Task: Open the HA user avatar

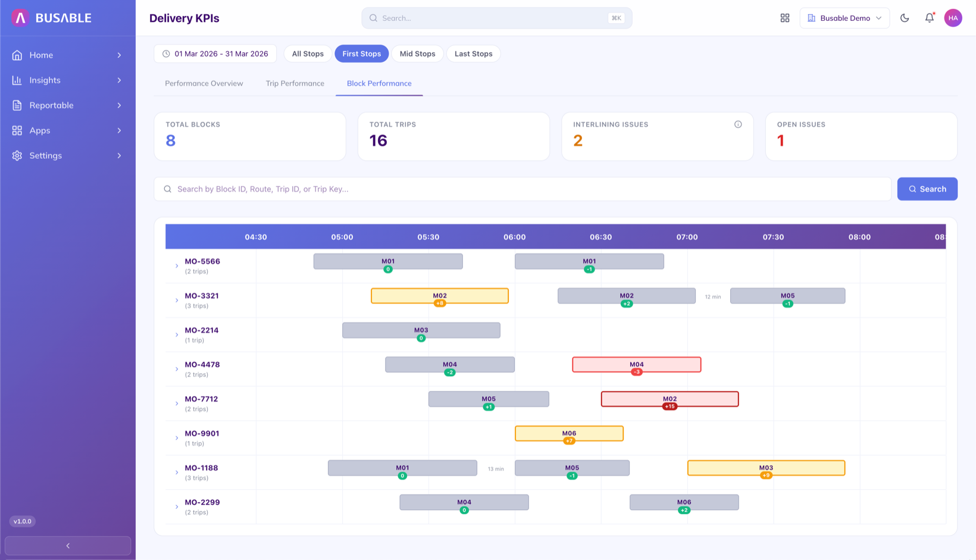Action: click(x=953, y=18)
